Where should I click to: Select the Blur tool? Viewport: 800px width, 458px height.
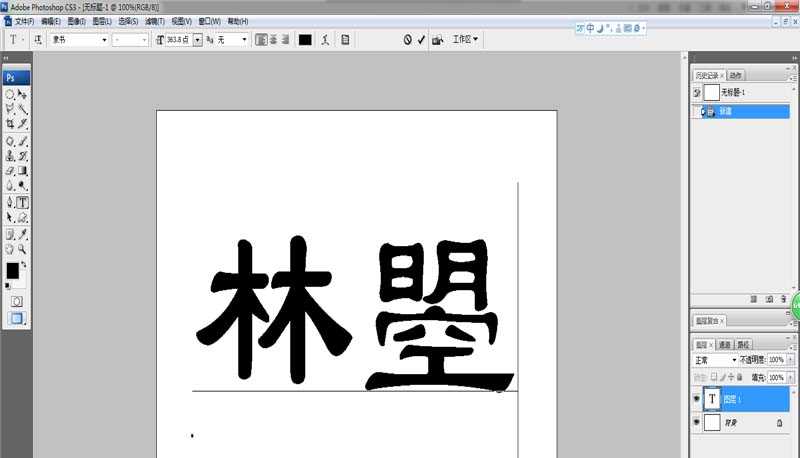pyautogui.click(x=10, y=186)
